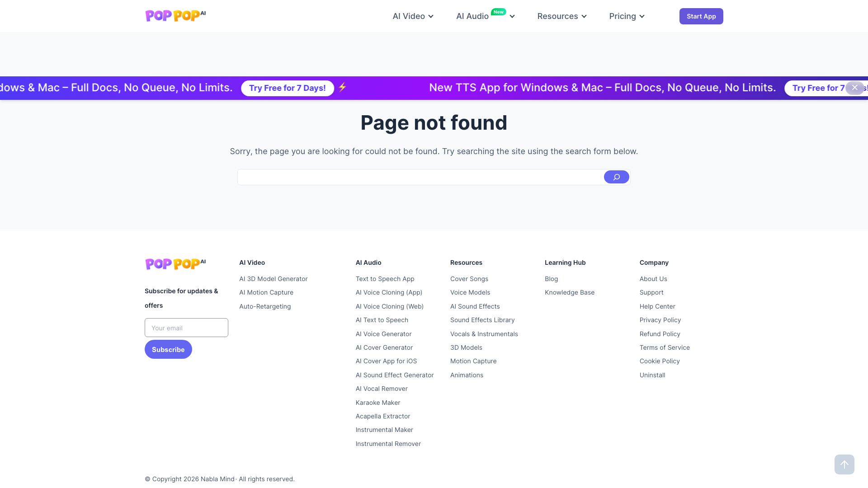Open AI Voice Generator link
Screen dimensions: 868x488
tap(383, 334)
